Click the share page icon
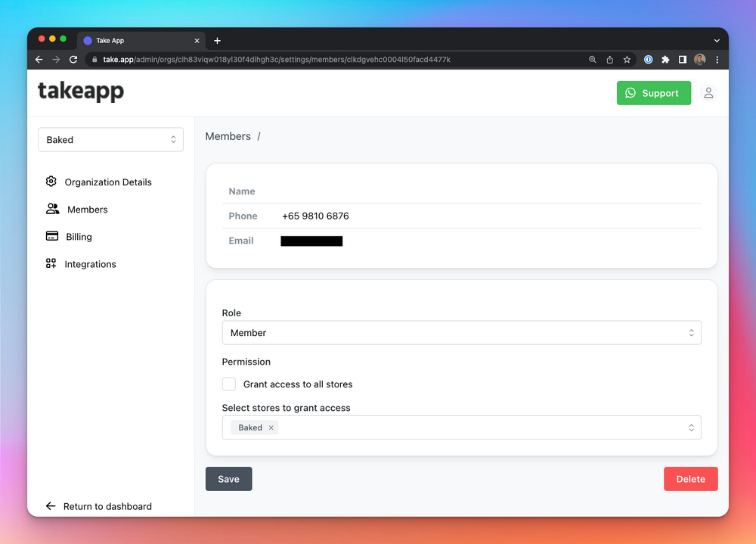The image size is (756, 544). click(609, 59)
